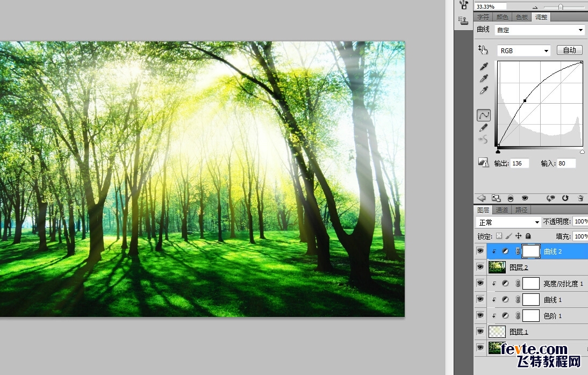Select the 图层 2 layer thumbnail
This screenshot has width=588, height=375.
pos(497,267)
